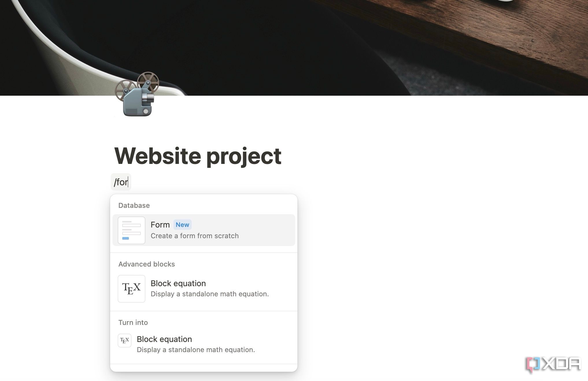Click the TeX Block equation icon under Advanced blocks

[x=131, y=288]
